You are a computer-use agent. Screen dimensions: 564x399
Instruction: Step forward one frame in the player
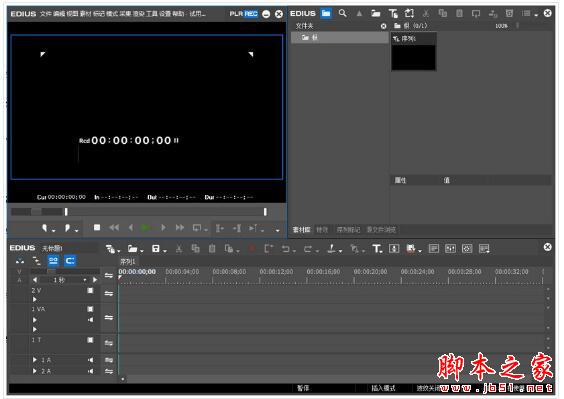point(163,227)
